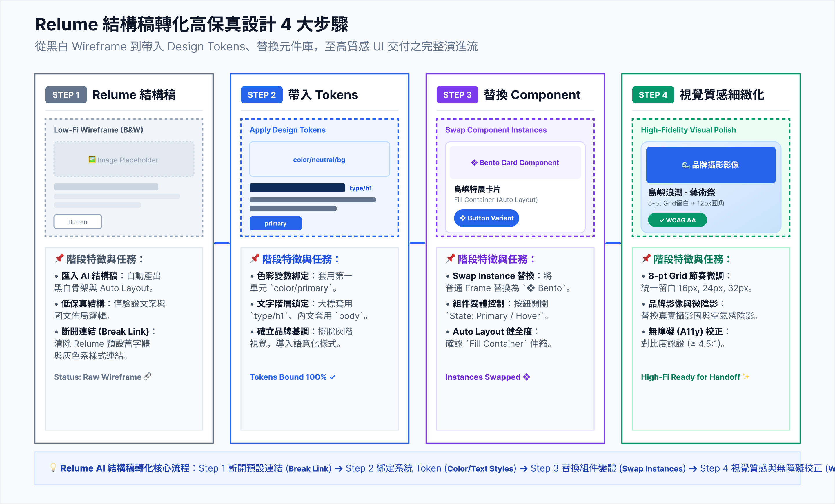Click the pushpin icon in the STEP 1 panel
Screen dimensions: 835x504
tap(59, 259)
